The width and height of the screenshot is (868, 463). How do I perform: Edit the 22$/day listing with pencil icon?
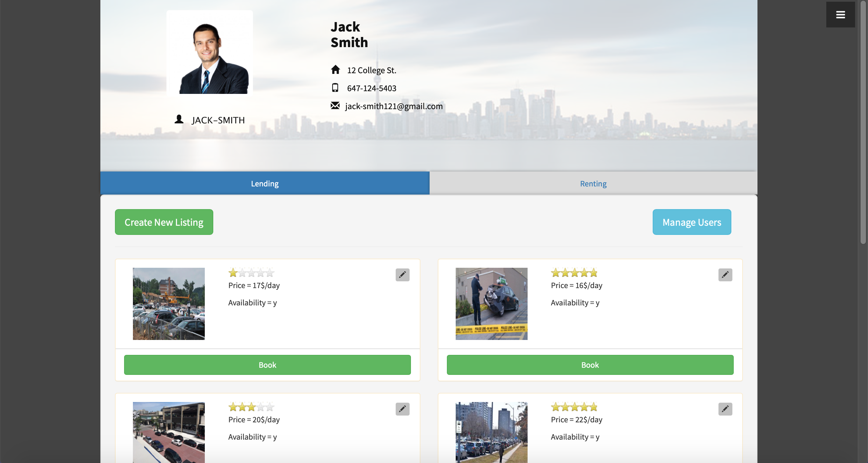tap(725, 409)
